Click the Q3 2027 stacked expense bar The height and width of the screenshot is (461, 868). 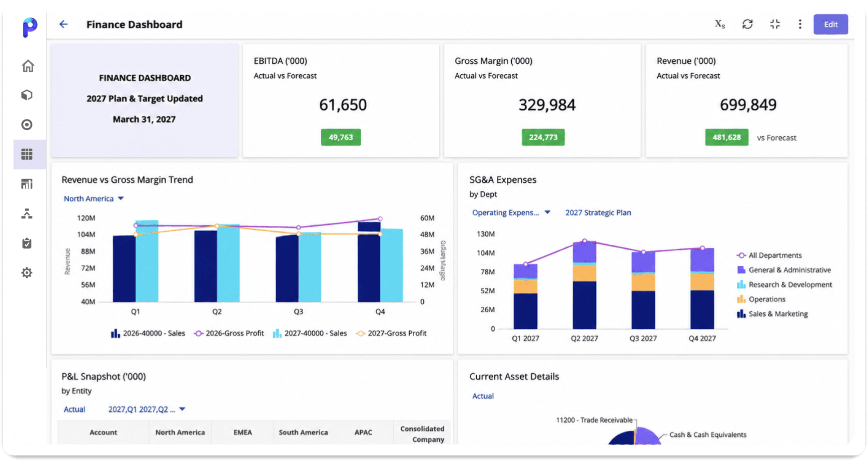643,291
